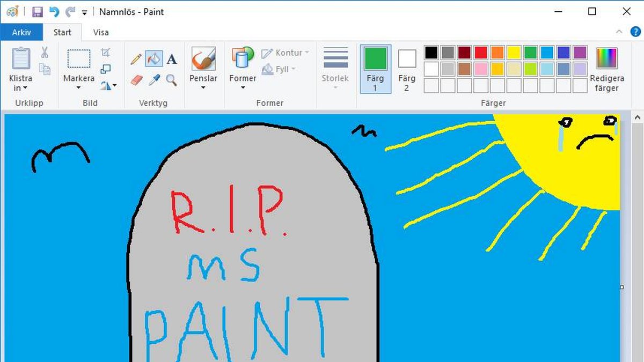
Task: Click the Penslar brush icon
Action: click(203, 58)
